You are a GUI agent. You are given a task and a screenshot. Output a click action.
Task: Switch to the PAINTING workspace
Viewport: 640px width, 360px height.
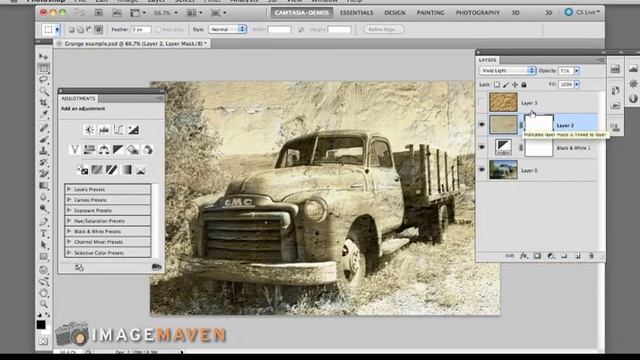[430, 13]
